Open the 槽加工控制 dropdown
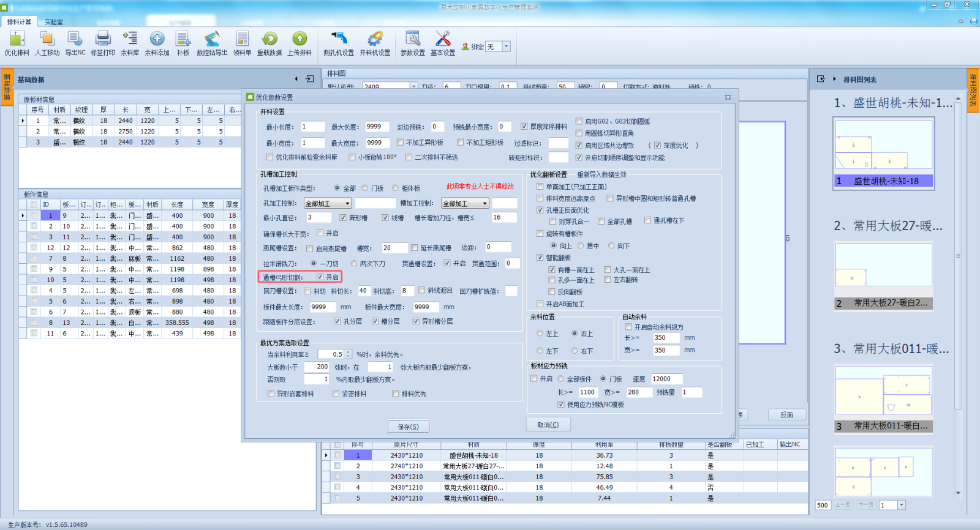The width and height of the screenshot is (980, 530). 484,203
